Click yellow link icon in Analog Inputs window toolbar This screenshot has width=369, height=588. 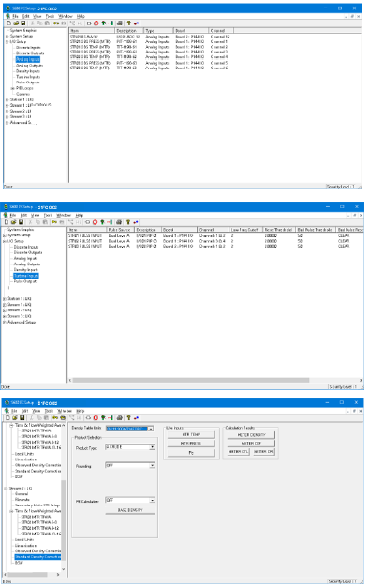pyautogui.click(x=56, y=23)
